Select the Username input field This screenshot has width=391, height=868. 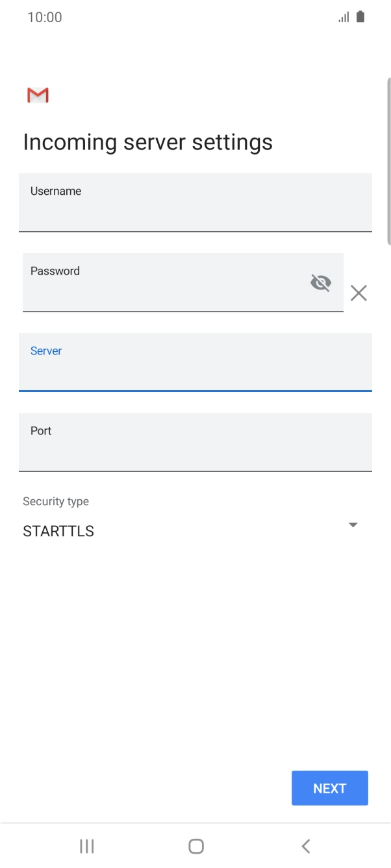(195, 203)
